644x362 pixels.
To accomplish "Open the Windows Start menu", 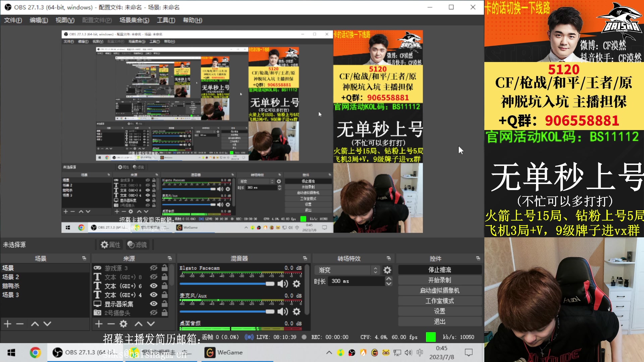I will pos(11,353).
